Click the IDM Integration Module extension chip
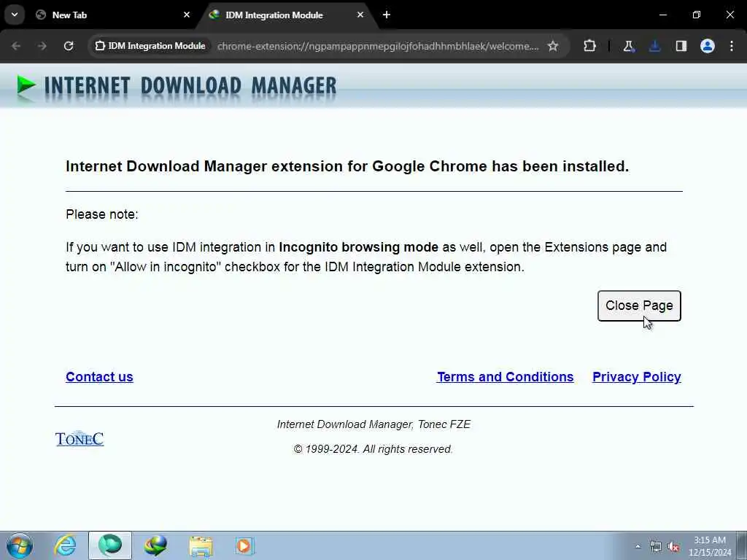Viewport: 747px width, 560px height. [x=150, y=46]
